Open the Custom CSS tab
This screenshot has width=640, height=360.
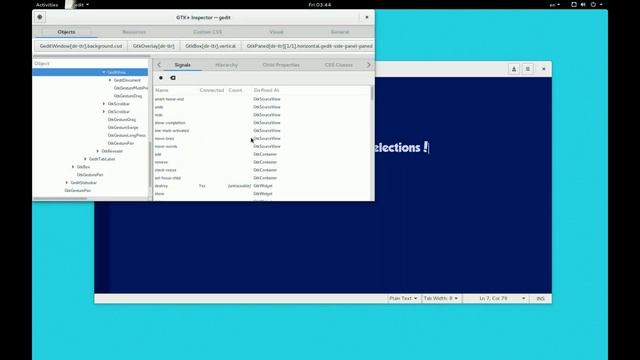[x=207, y=32]
